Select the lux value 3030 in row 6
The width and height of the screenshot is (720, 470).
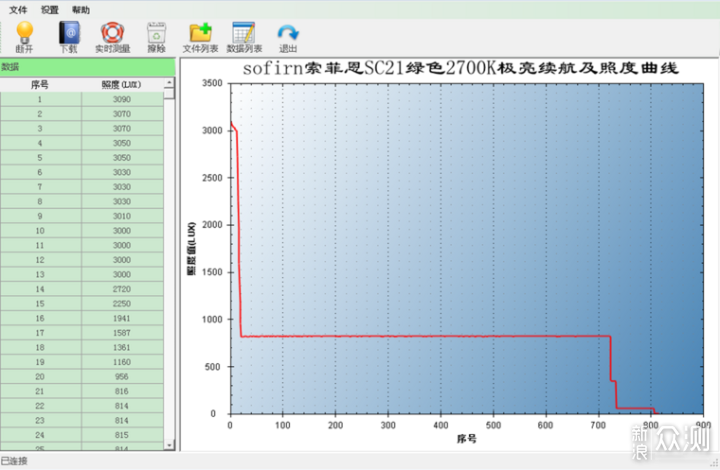coord(122,172)
